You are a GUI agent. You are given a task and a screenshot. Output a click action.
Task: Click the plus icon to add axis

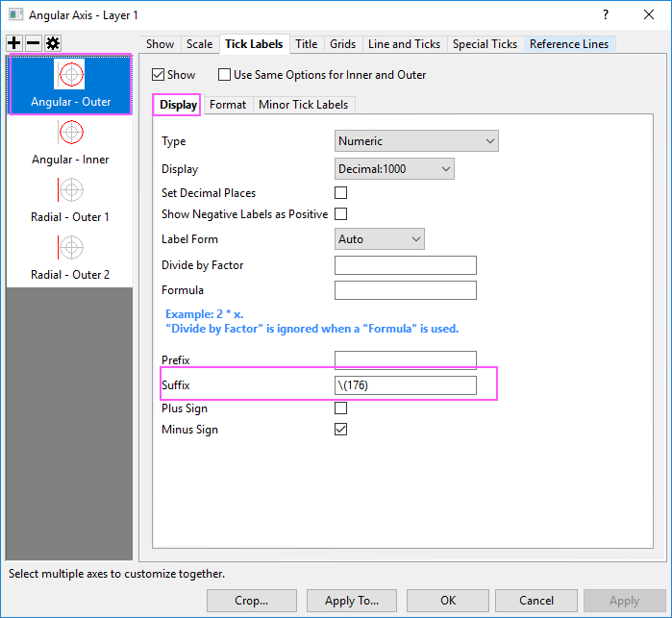(x=14, y=44)
